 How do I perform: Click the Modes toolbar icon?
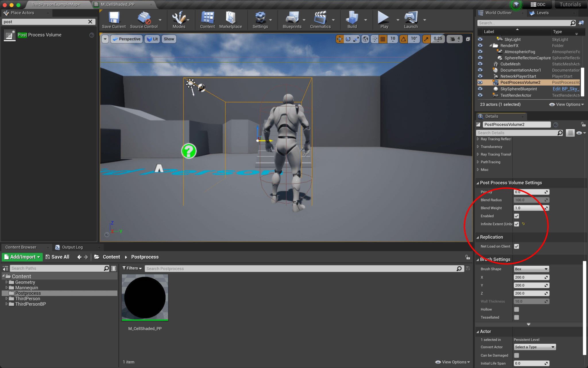pyautogui.click(x=179, y=18)
